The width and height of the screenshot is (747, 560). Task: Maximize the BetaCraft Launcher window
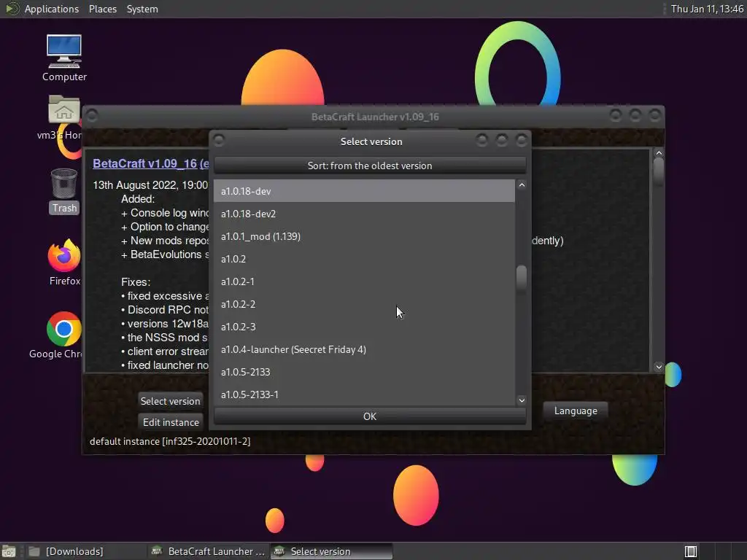point(635,115)
